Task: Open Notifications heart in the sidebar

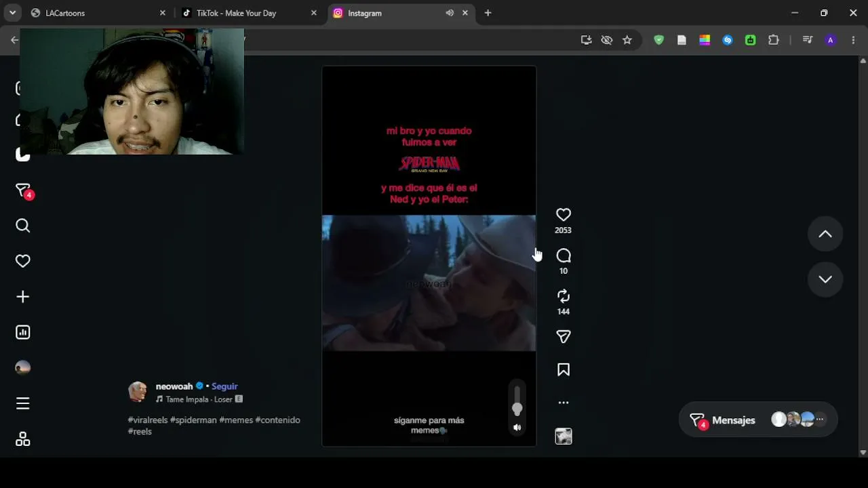Action: (x=23, y=261)
